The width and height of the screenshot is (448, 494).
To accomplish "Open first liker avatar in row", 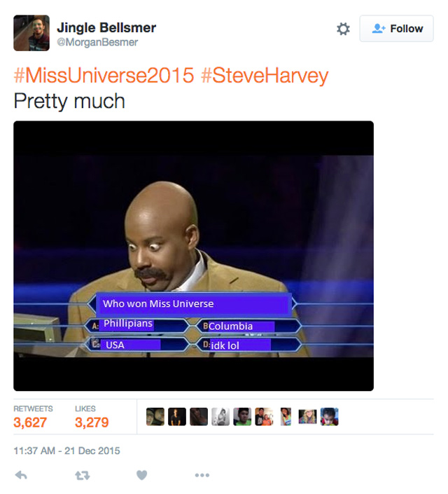I will pyautogui.click(x=155, y=417).
